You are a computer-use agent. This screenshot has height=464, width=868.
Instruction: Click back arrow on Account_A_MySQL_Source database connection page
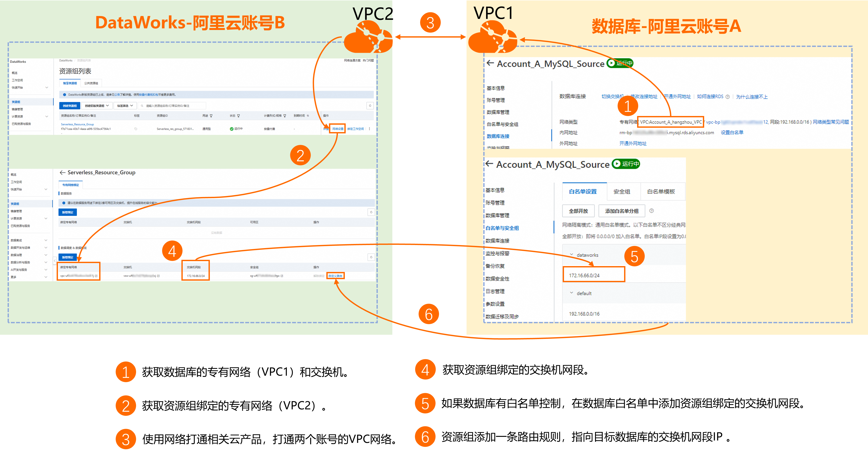point(490,63)
